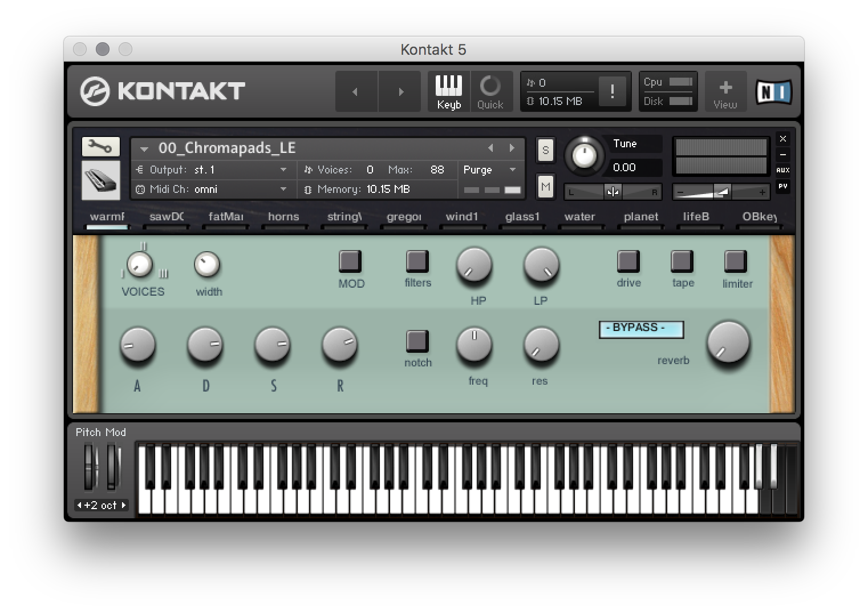Solo the instrument with S button
Viewport: 868px width, 613px height.
tap(546, 150)
